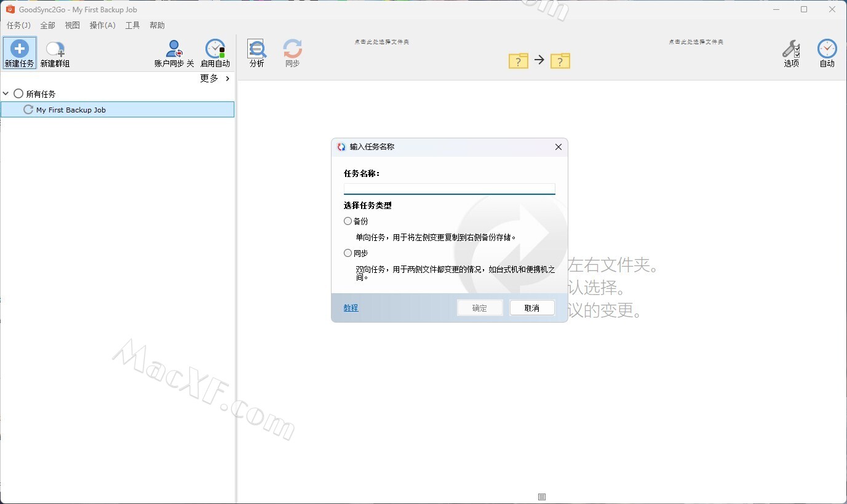Click the 取消 (Cancel) button
The image size is (847, 504).
tap(532, 308)
